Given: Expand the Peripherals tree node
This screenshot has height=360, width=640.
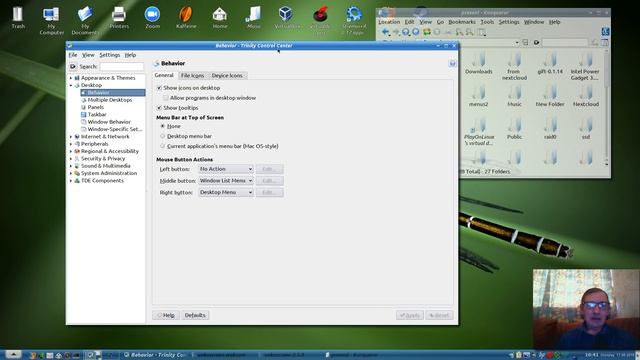Looking at the screenshot, I should click(71, 144).
